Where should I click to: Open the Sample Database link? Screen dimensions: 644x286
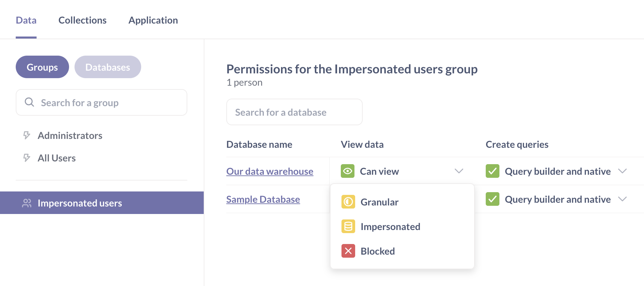point(263,199)
